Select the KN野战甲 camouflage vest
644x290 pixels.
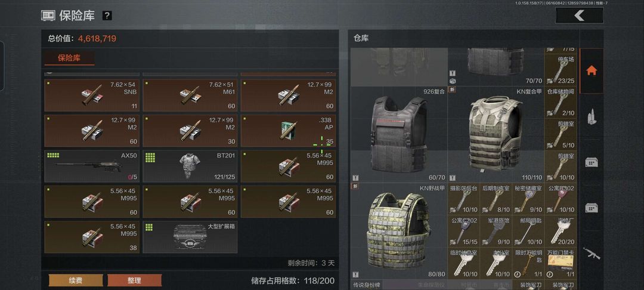399,231
